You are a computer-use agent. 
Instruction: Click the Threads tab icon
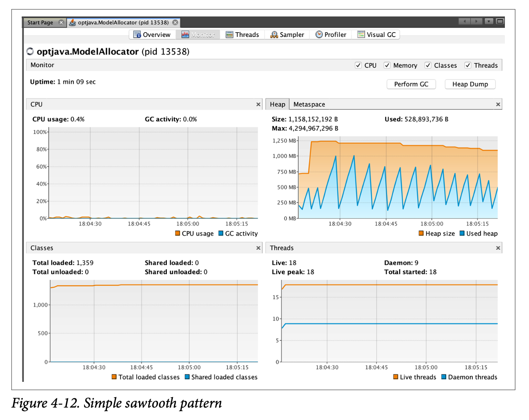coord(230,35)
